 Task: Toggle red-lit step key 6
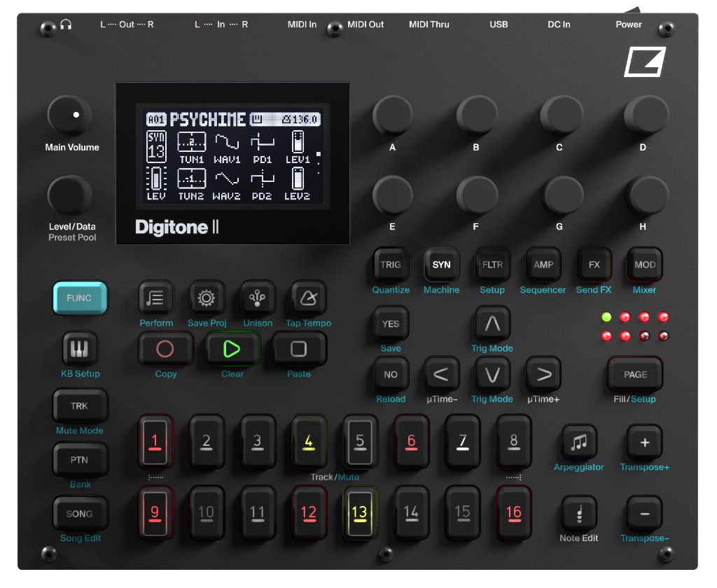411,442
